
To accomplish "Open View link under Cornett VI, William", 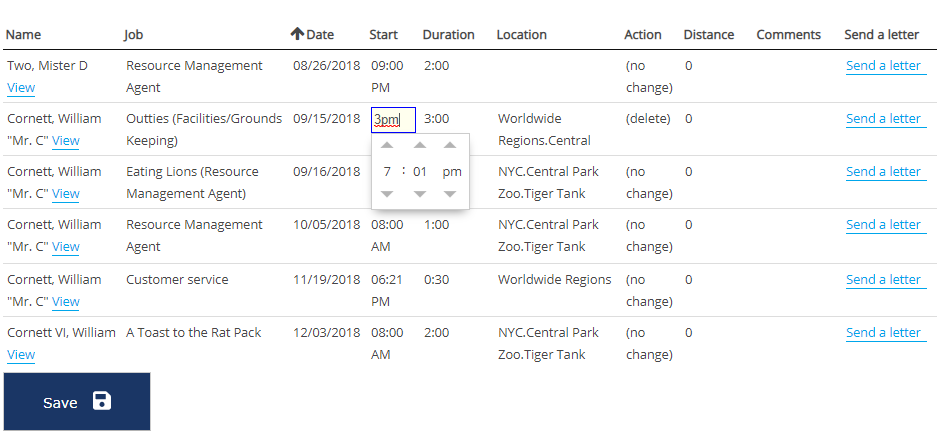I will (21, 355).
